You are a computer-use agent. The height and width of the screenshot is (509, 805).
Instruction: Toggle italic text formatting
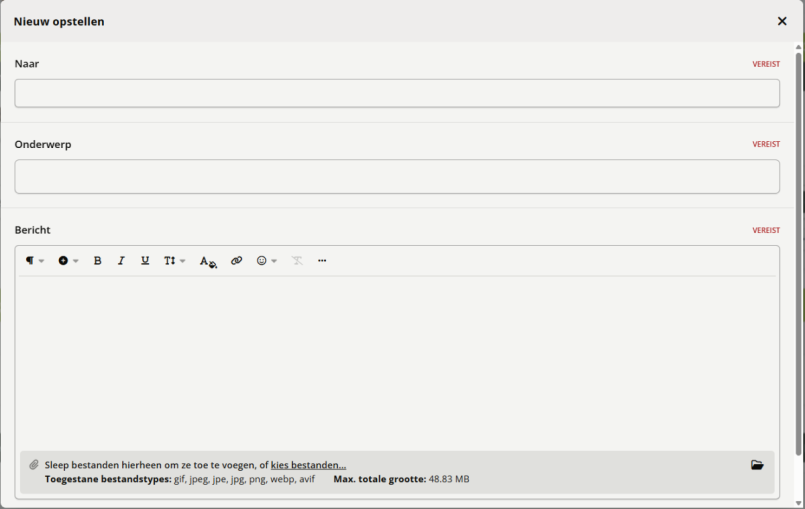121,261
